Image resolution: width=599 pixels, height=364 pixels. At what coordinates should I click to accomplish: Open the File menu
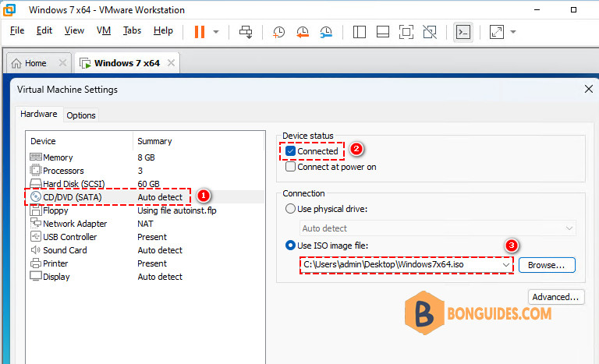[x=17, y=30]
